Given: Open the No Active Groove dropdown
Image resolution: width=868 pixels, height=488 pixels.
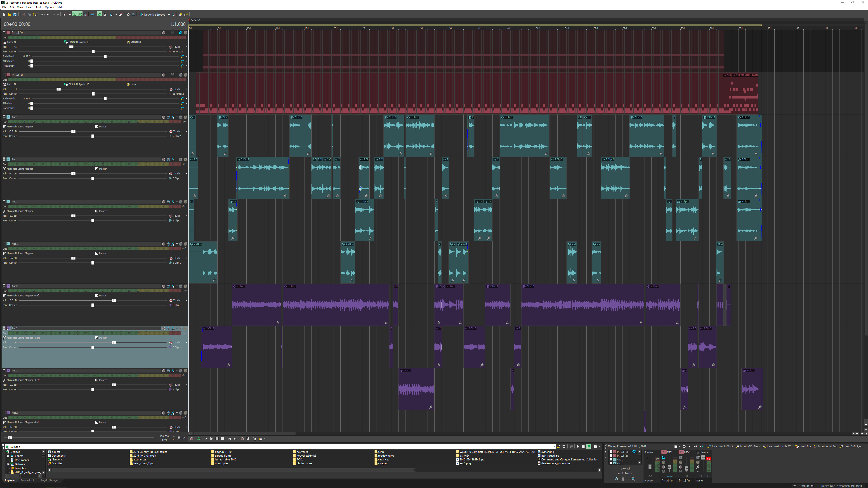Looking at the screenshot, I should (x=169, y=14).
